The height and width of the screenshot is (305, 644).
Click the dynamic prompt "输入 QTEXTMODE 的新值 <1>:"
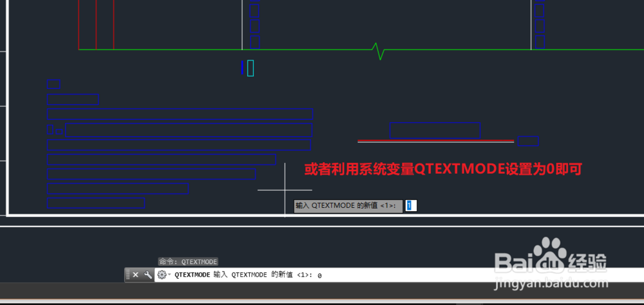pyautogui.click(x=348, y=206)
